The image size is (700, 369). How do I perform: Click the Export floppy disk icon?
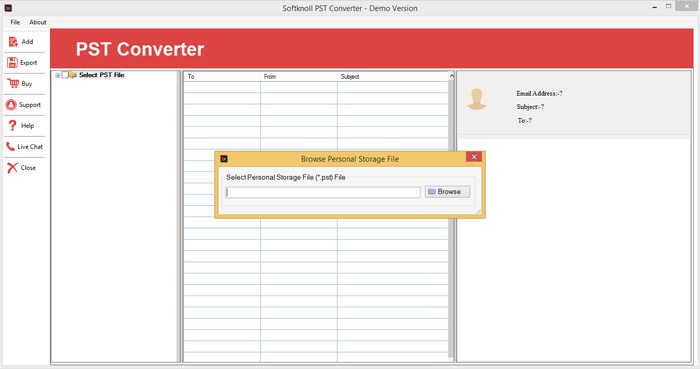(x=12, y=62)
